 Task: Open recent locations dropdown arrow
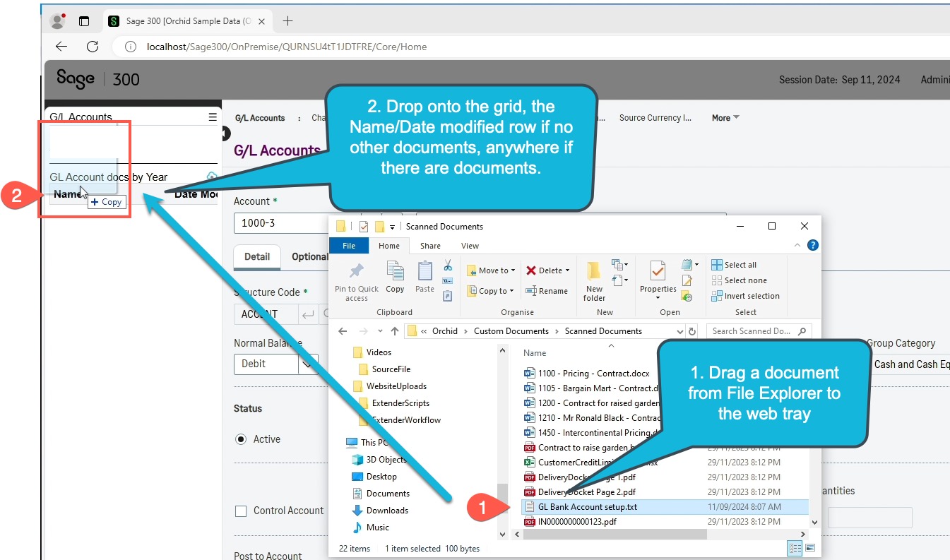tap(379, 331)
